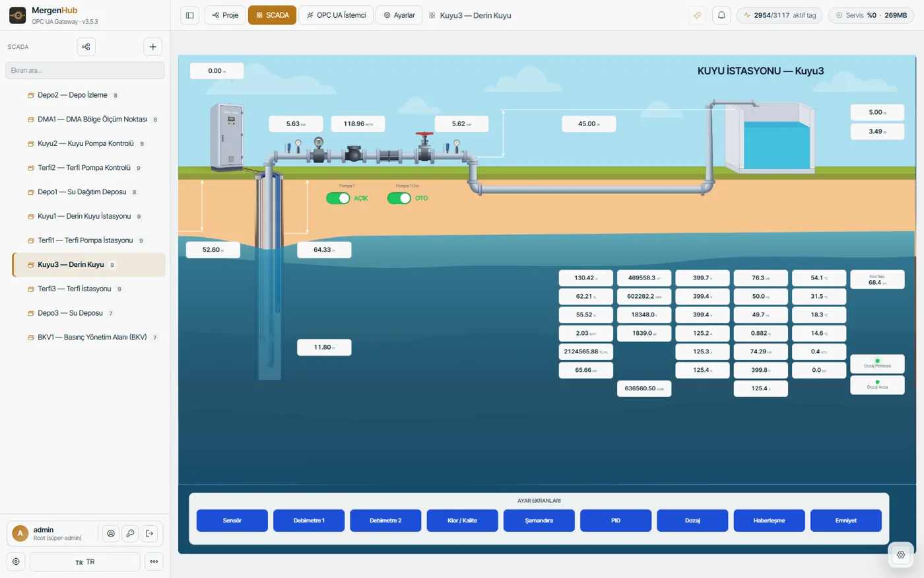The image size is (924, 578).
Task: Open the OPC UA İstemci tab
Action: (336, 15)
